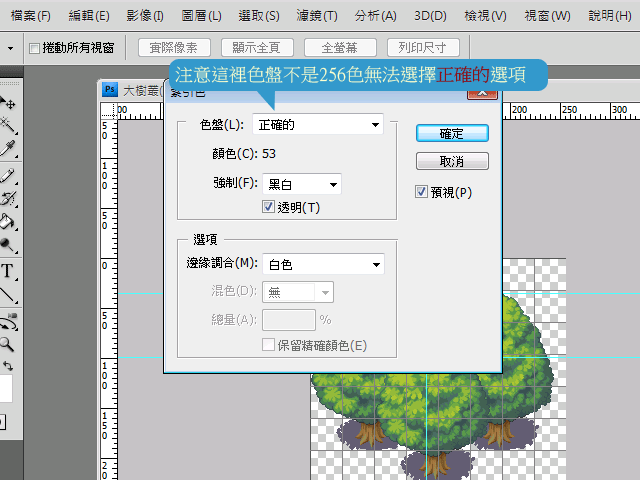Viewport: 640px width, 480px height.
Task: Click the 確定 button
Action: [452, 133]
